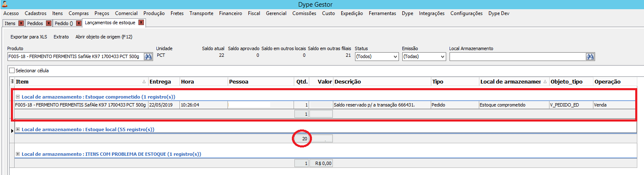Click Abrir objeto de origem (F12)
Viewport: 644px width, 175px height.
coord(104,37)
